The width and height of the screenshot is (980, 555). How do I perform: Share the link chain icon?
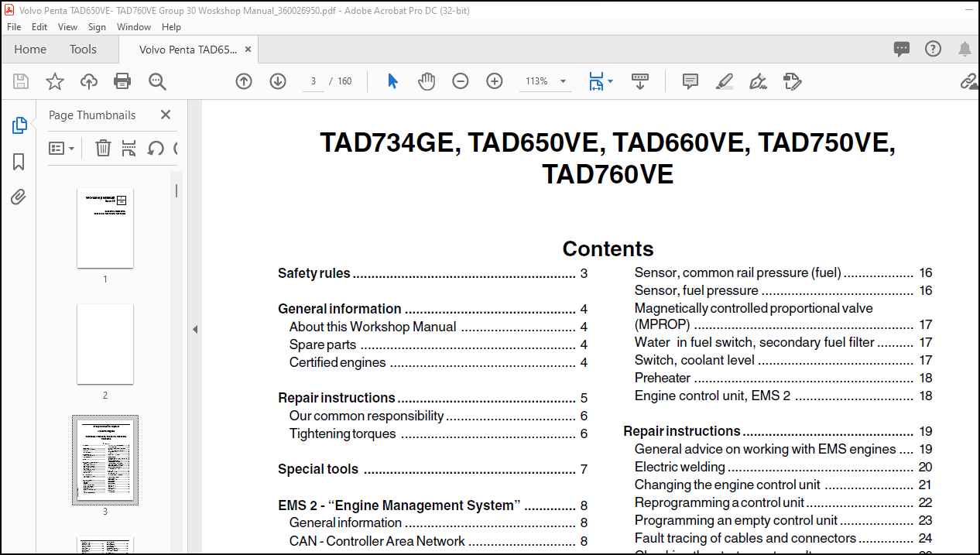[x=968, y=81]
